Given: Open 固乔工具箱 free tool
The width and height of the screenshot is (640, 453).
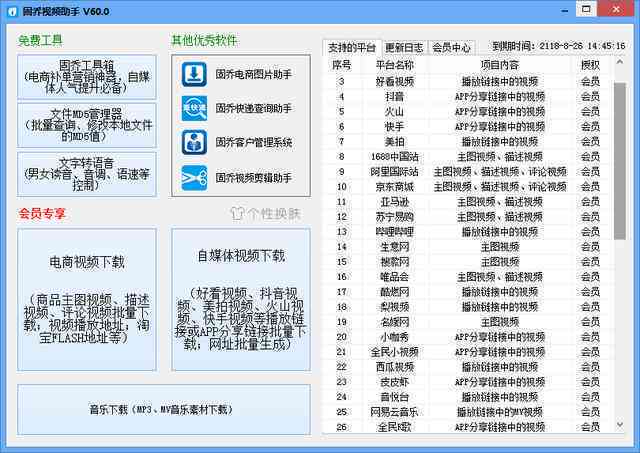Looking at the screenshot, I should pos(87,77).
